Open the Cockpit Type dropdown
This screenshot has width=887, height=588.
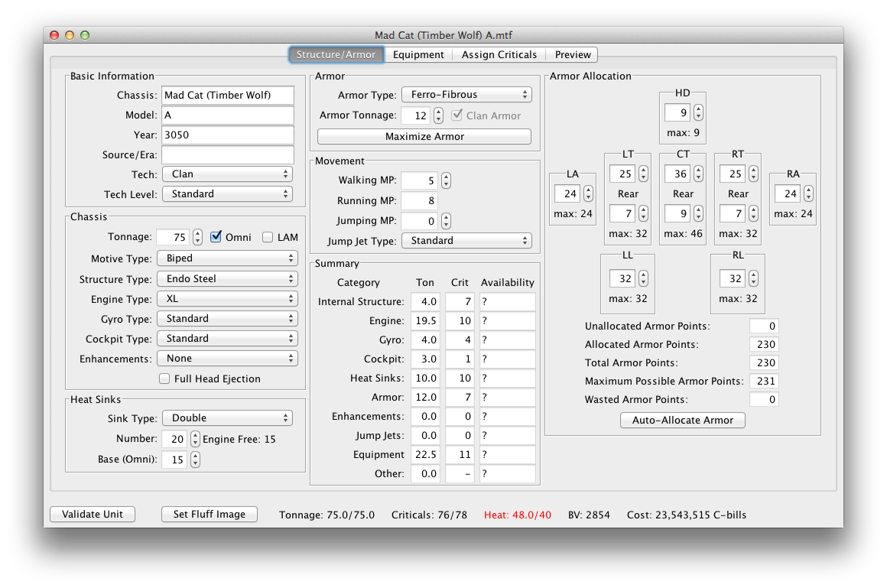pos(227,339)
